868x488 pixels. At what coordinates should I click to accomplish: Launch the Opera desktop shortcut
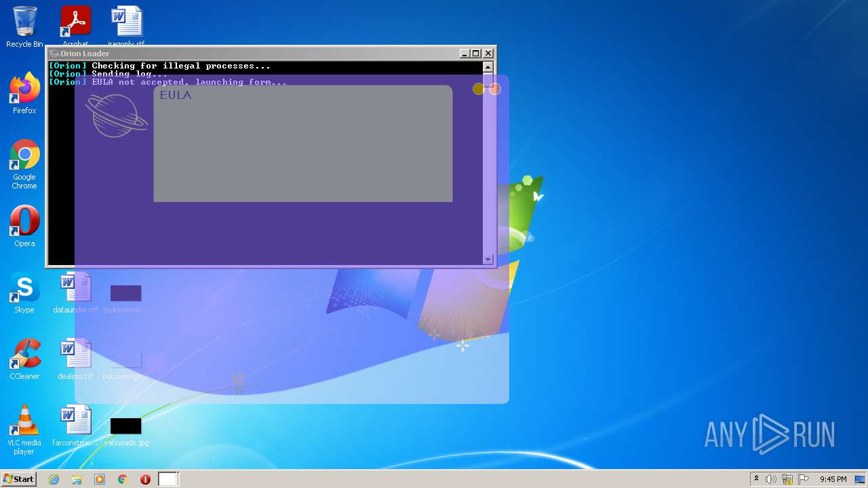24,226
